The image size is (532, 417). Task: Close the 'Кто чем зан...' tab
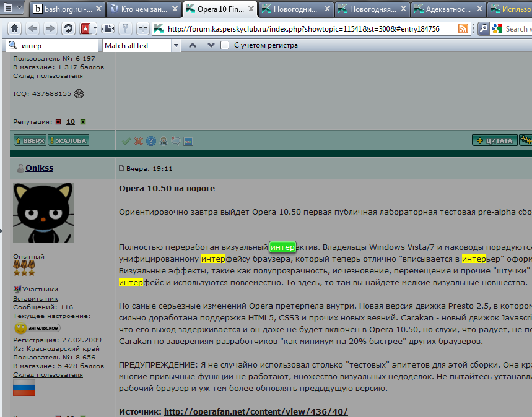(x=175, y=9)
